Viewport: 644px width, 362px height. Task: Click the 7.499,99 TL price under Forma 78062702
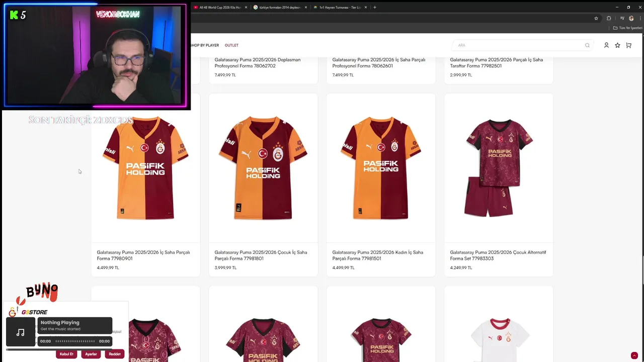point(225,75)
